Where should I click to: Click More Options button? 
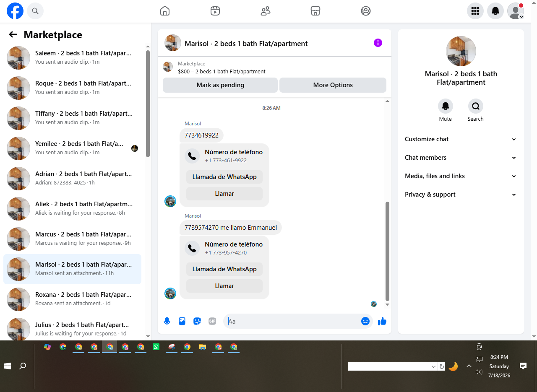coord(333,85)
